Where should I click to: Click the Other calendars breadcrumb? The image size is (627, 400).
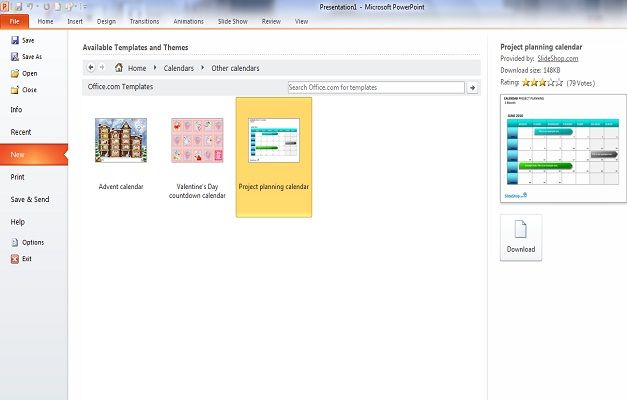(x=235, y=68)
